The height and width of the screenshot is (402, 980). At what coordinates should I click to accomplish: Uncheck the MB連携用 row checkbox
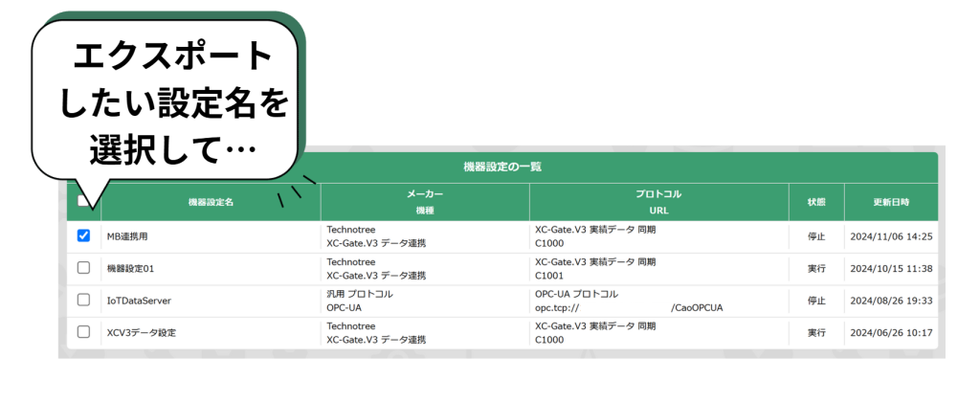coord(83,235)
